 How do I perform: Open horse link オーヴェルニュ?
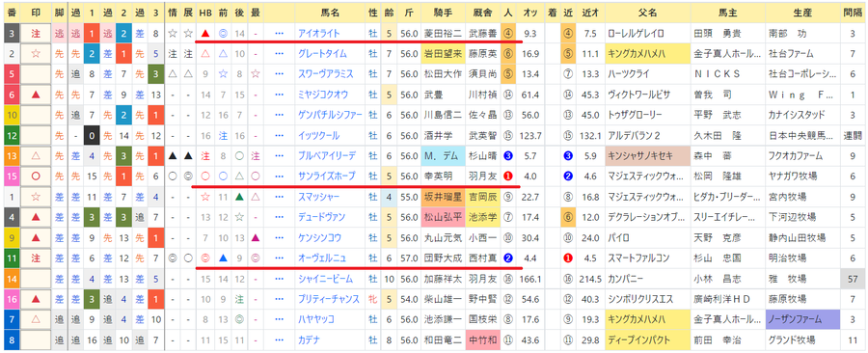[x=322, y=258]
